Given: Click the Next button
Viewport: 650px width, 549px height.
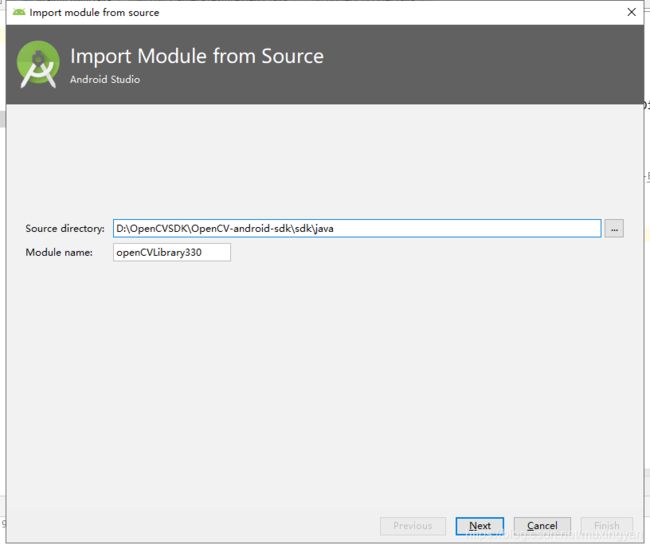Looking at the screenshot, I should [480, 526].
